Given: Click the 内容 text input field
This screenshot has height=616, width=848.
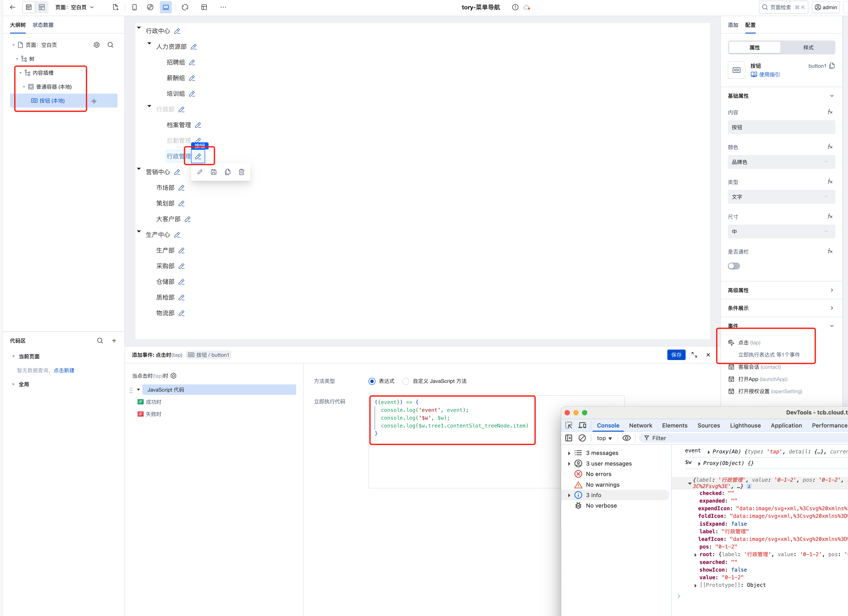Looking at the screenshot, I should pyautogui.click(x=781, y=127).
